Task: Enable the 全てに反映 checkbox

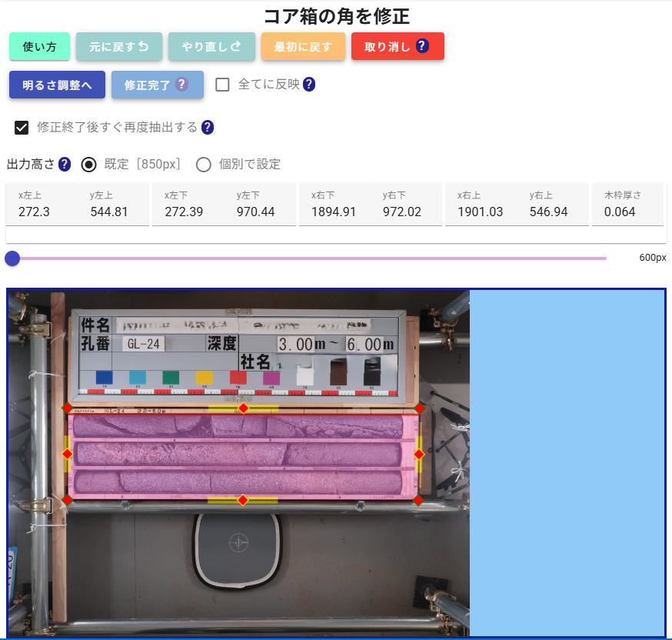Action: (222, 85)
